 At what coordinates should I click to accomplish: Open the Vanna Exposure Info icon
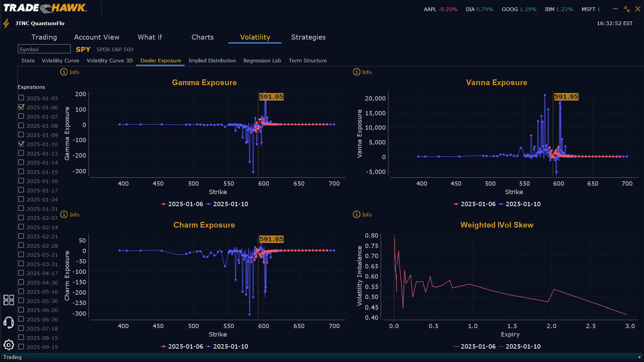coord(357,72)
